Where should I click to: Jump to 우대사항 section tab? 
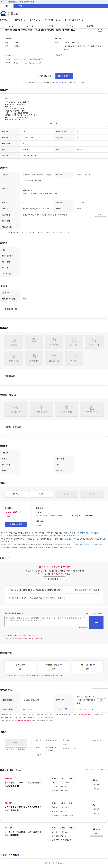coord(50,26)
